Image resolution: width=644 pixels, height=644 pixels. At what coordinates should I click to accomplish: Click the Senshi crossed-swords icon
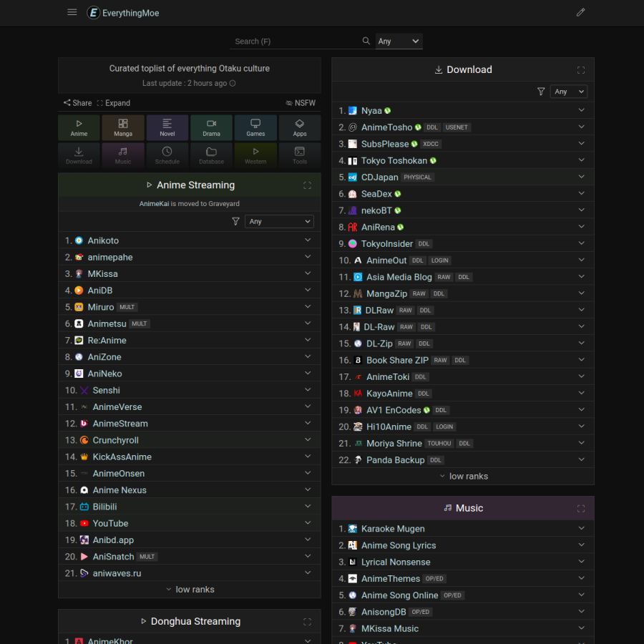tap(84, 390)
